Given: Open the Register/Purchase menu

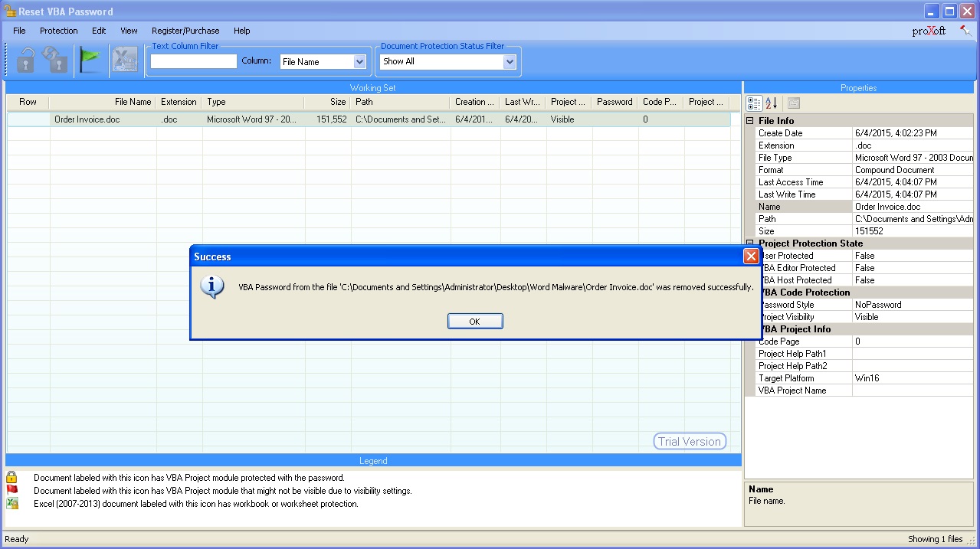Looking at the screenshot, I should click(185, 31).
